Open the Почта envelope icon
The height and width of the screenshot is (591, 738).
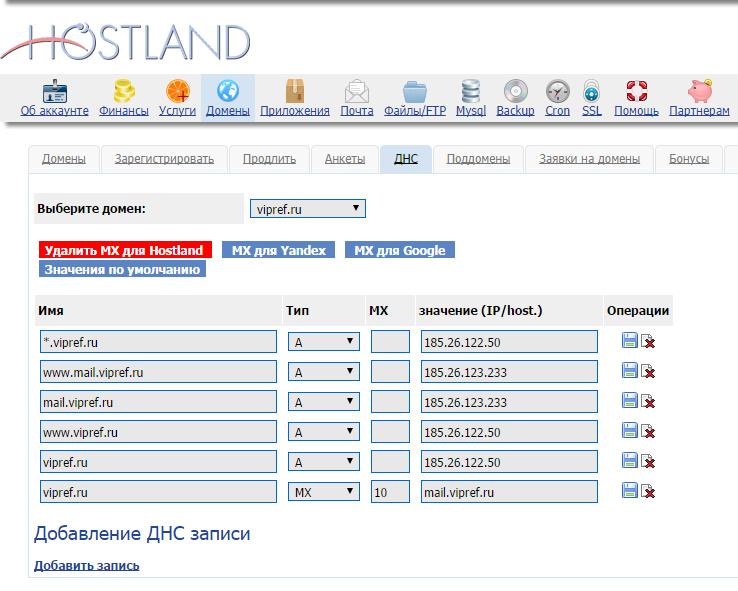(x=357, y=91)
